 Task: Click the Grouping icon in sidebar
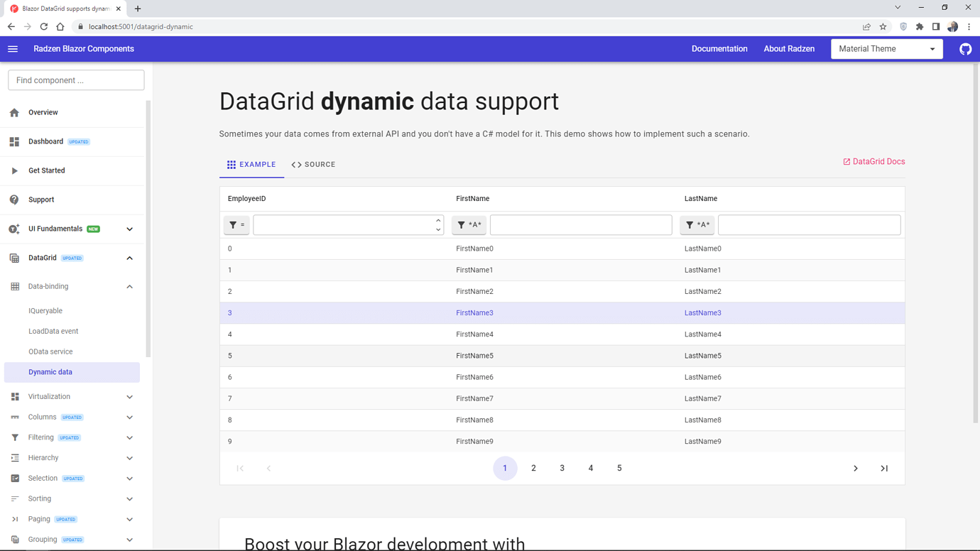15,540
